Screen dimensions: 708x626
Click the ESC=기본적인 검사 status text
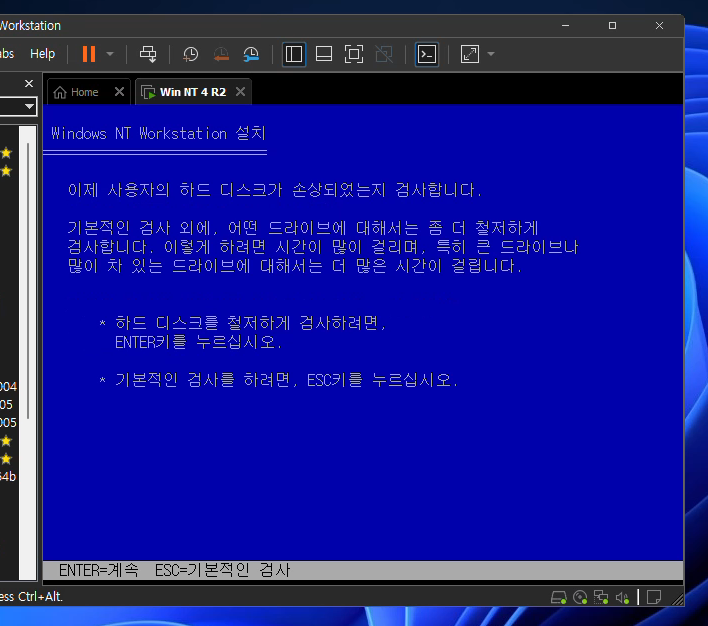pos(223,570)
